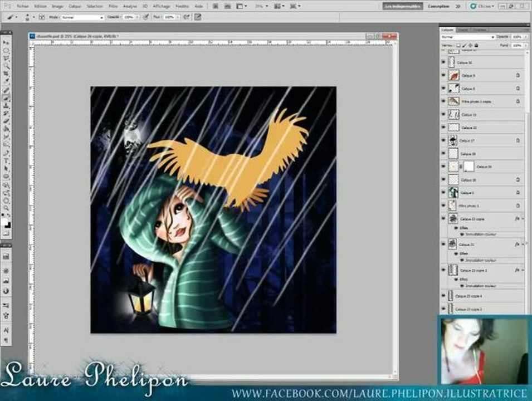Hide the Calque 17 layer
This screenshot has width=532, height=401.
click(443, 140)
